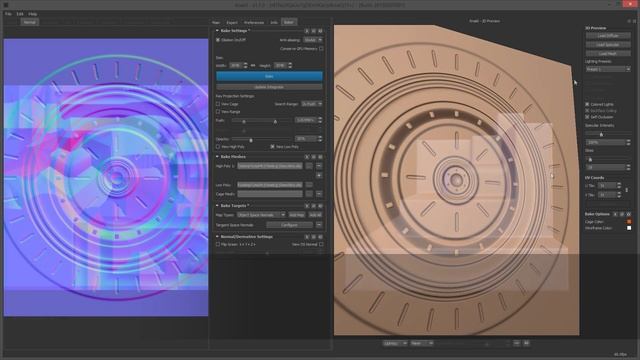Click the High Poly browse button

[x=309, y=166]
